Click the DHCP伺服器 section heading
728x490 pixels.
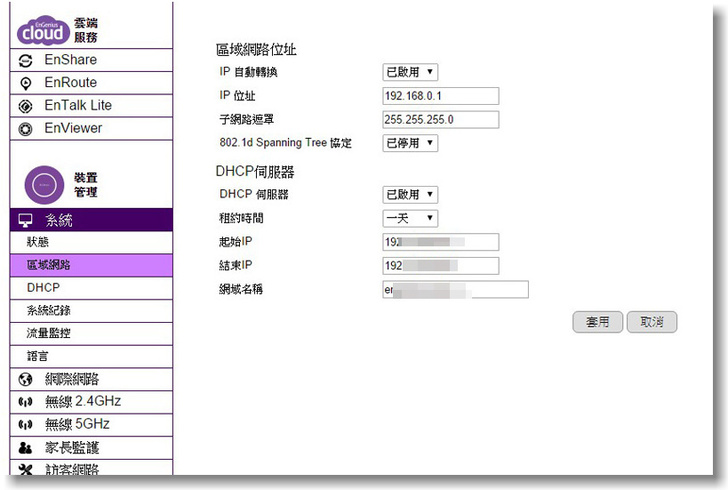point(255,172)
